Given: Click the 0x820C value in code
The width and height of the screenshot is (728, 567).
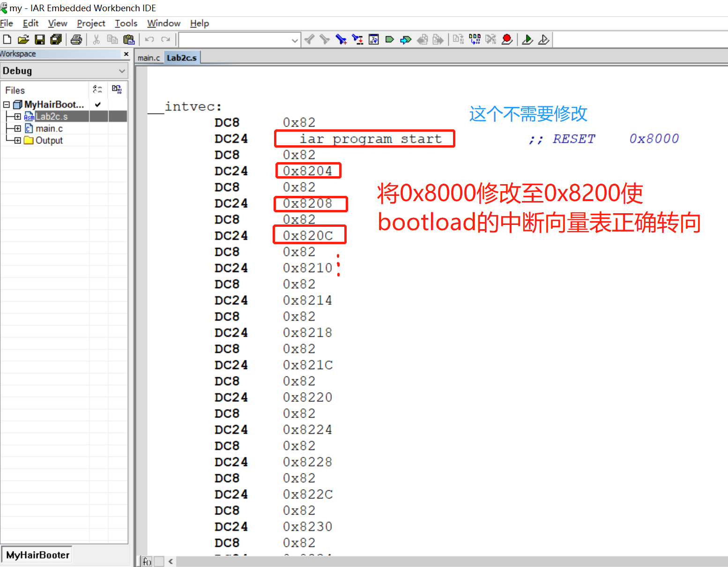Looking at the screenshot, I should 308,236.
